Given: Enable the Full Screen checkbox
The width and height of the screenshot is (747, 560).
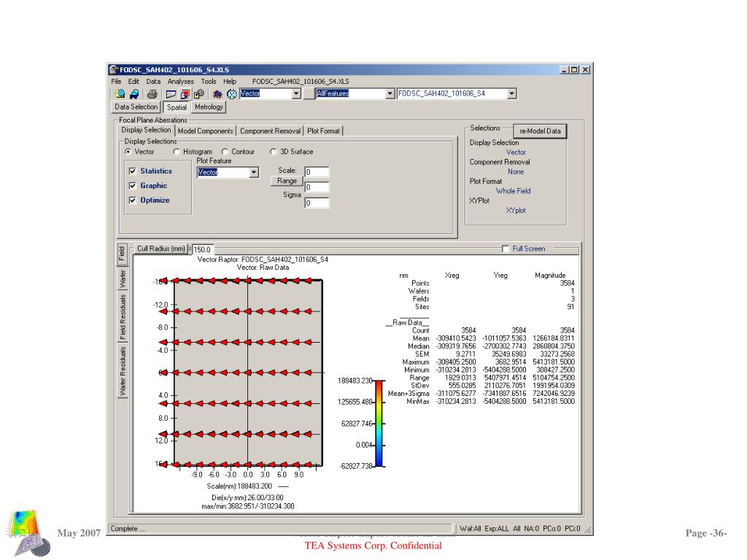Looking at the screenshot, I should [506, 249].
